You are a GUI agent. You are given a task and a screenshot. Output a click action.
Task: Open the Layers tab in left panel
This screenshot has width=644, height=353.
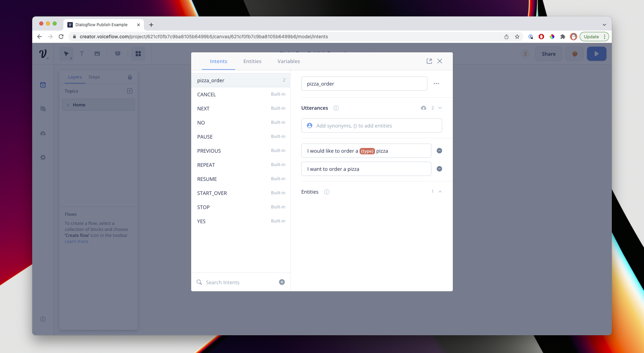(75, 77)
